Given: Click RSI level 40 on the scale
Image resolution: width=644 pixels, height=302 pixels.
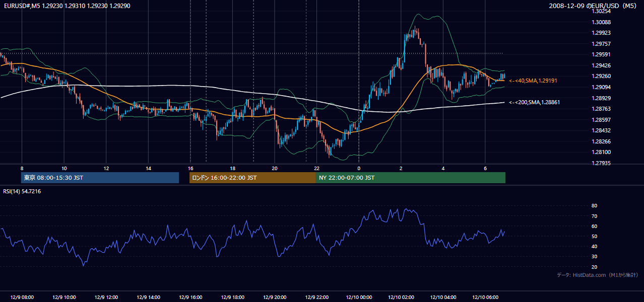Looking at the screenshot, I should point(594,246).
